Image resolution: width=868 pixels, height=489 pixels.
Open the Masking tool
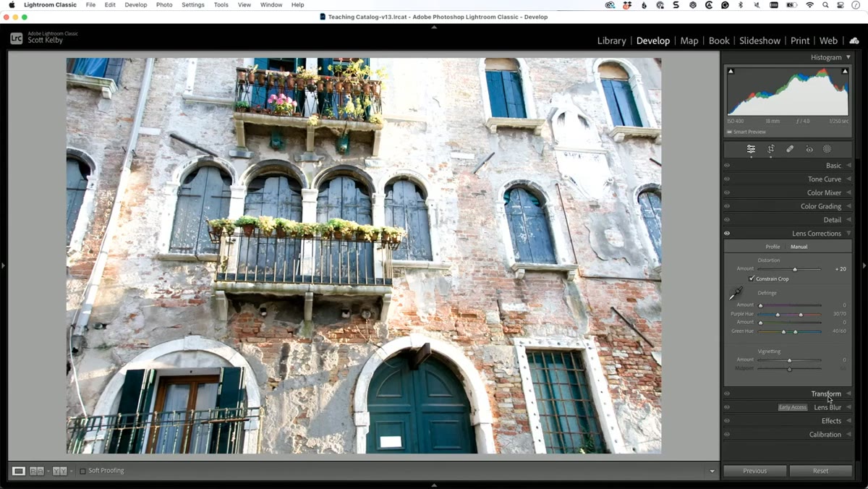pyautogui.click(x=827, y=149)
